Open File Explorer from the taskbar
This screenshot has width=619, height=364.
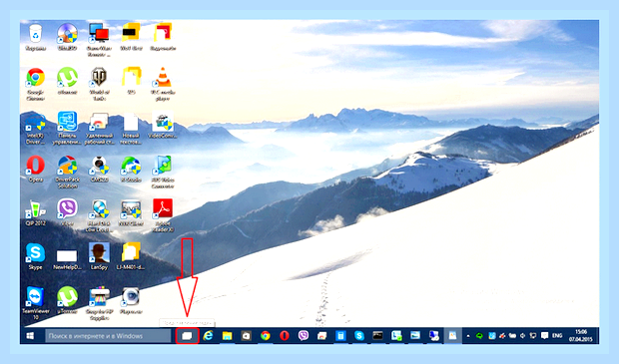pyautogui.click(x=227, y=336)
